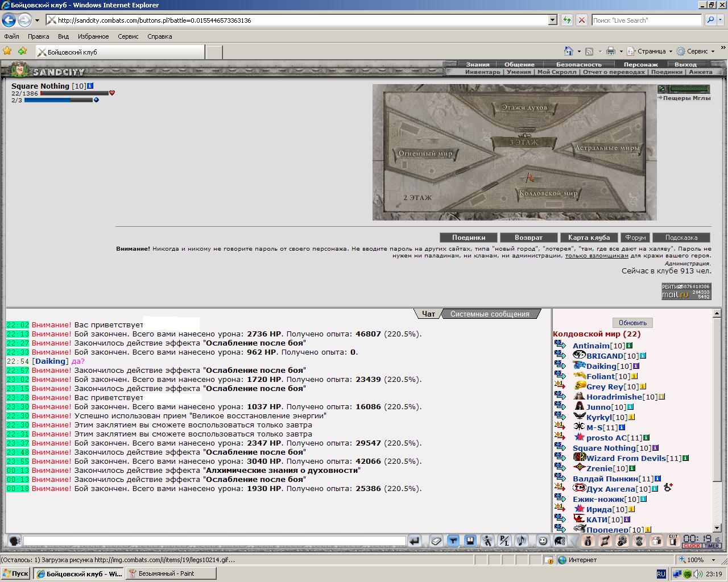
Task: Open the Избранное menu
Action: [x=93, y=36]
